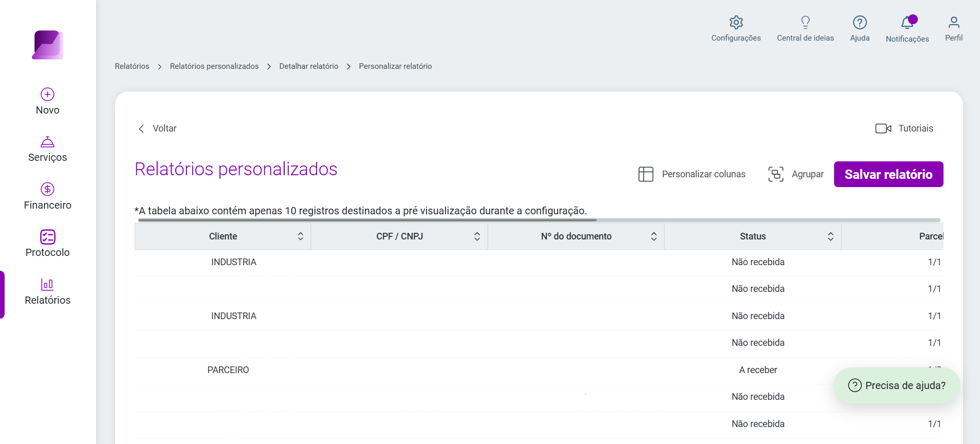Click help icon in Precisa de ajuda bubble
This screenshot has width=980, height=444.
pyautogui.click(x=855, y=385)
